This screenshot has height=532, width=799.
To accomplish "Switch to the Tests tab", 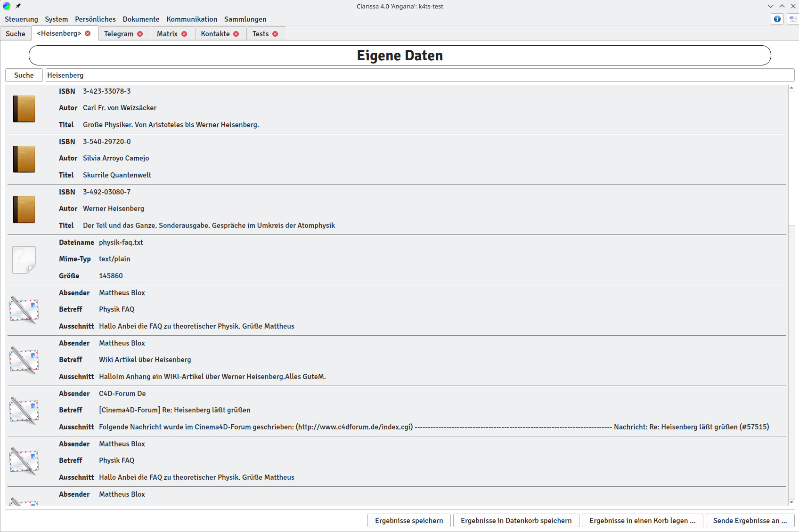I will (x=261, y=34).
